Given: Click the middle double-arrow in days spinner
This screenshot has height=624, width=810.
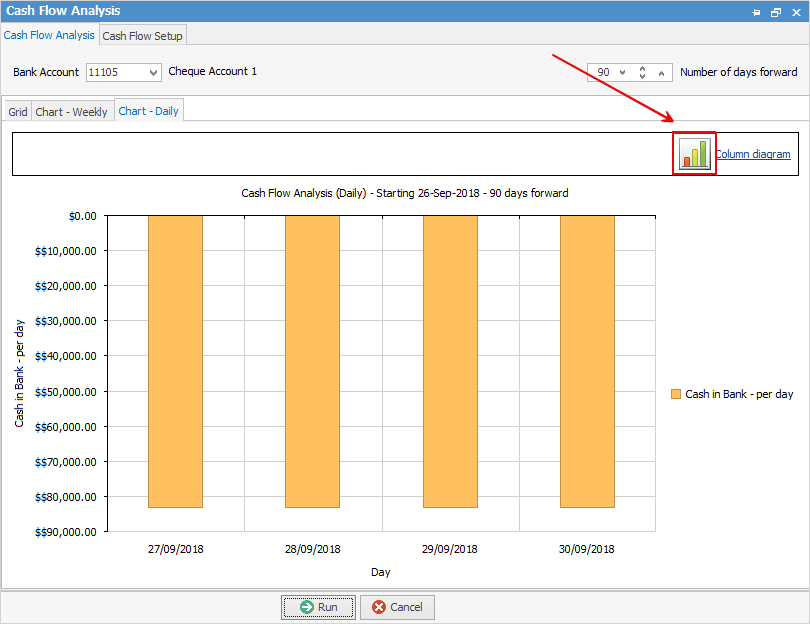Looking at the screenshot, I should pyautogui.click(x=642, y=72).
